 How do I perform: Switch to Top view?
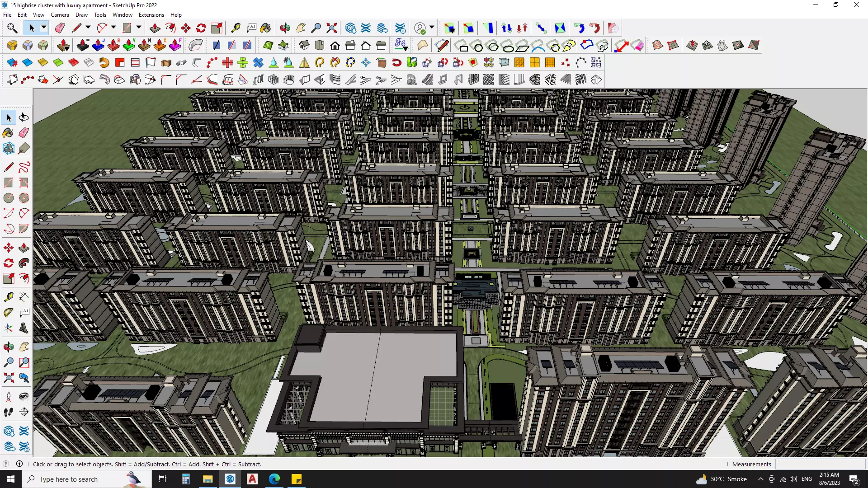pos(320,45)
